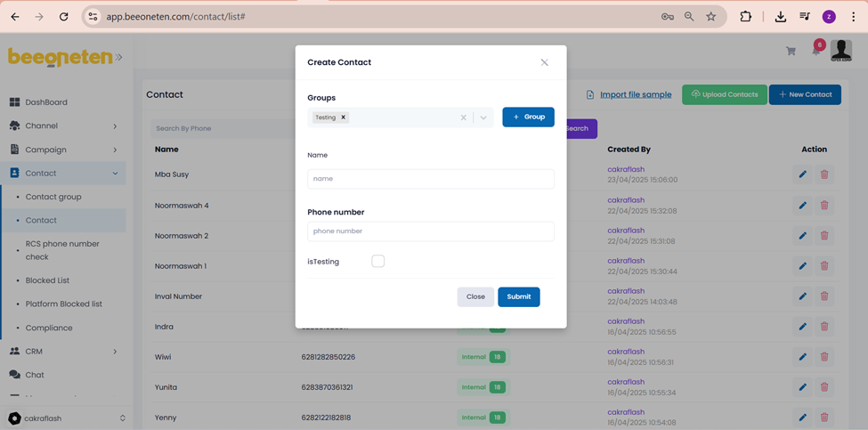Click the edit pencil for Mba Susy
This screenshot has width=868, height=430.
click(x=802, y=174)
